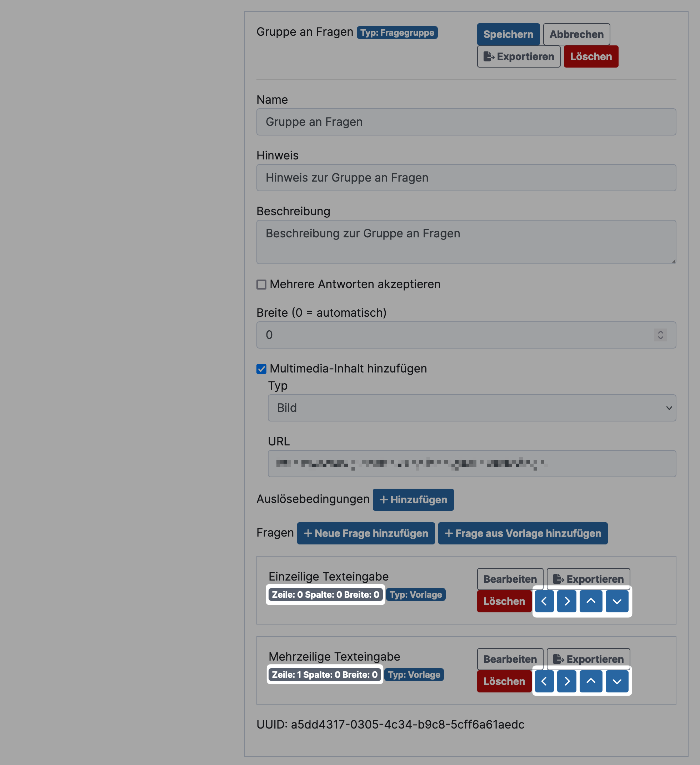This screenshot has height=765, width=700.
Task: Click Bearbeiten for Mehrzeilige Texteingabe
Action: click(x=510, y=658)
